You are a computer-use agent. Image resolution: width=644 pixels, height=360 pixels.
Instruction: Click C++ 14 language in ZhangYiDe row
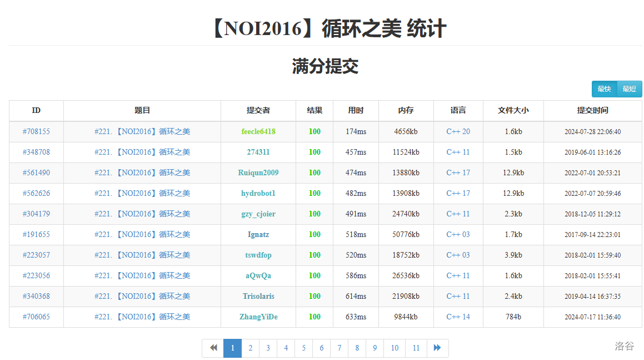click(x=458, y=317)
